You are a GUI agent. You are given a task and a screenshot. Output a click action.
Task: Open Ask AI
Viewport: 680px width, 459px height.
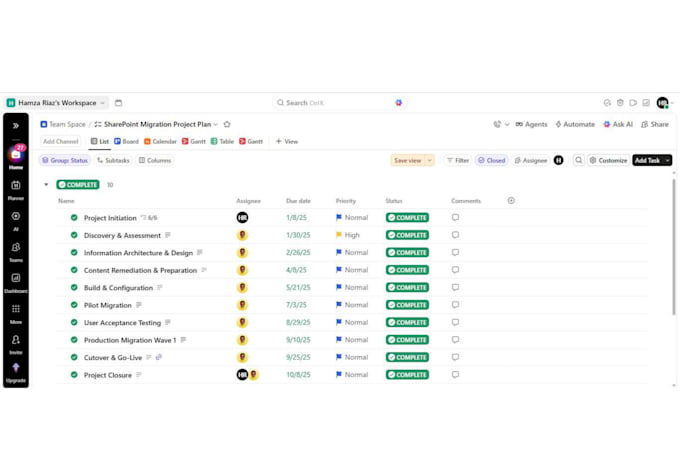618,125
